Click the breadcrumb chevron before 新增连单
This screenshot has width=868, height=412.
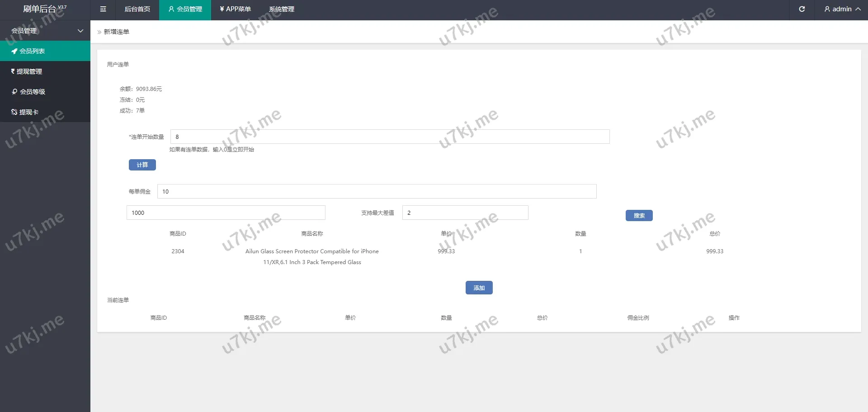99,32
